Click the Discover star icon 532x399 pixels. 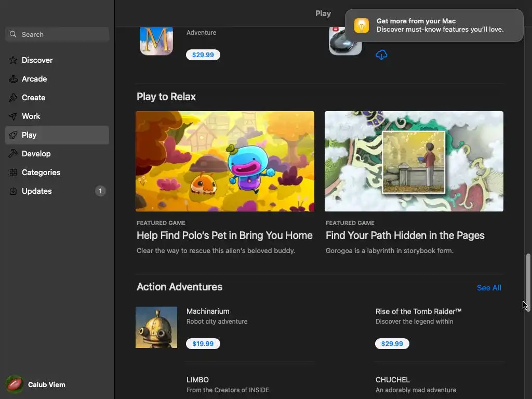pyautogui.click(x=13, y=60)
